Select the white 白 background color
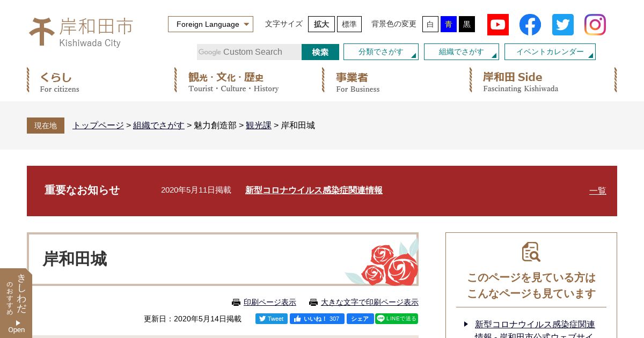Image resolution: width=644 pixels, height=338 pixels. click(x=430, y=24)
